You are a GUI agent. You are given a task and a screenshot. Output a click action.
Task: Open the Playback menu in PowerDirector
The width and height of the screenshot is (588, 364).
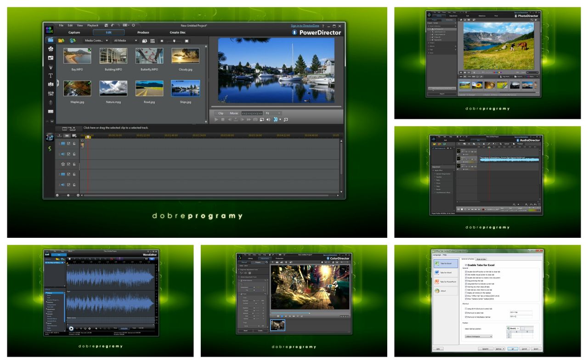[93, 25]
